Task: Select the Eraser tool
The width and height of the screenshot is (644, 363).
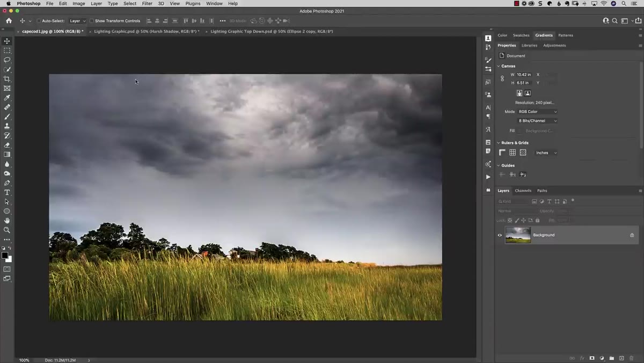Action: pos(7,145)
